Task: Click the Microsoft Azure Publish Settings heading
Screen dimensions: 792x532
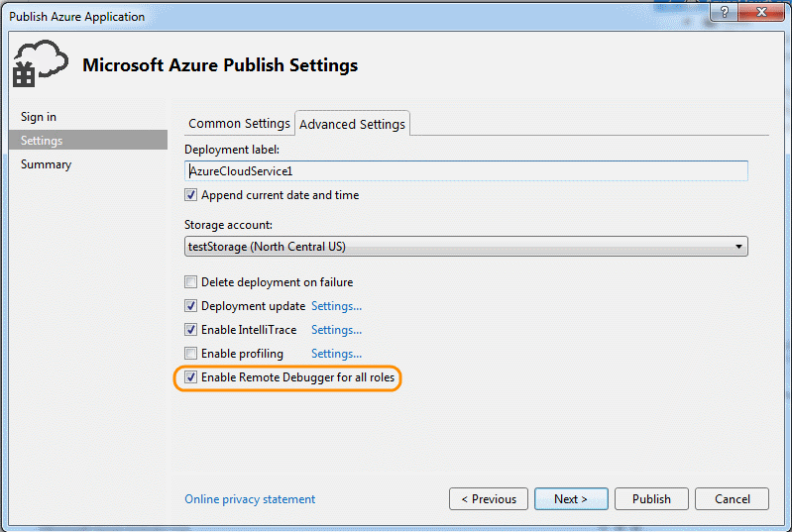Action: (220, 65)
